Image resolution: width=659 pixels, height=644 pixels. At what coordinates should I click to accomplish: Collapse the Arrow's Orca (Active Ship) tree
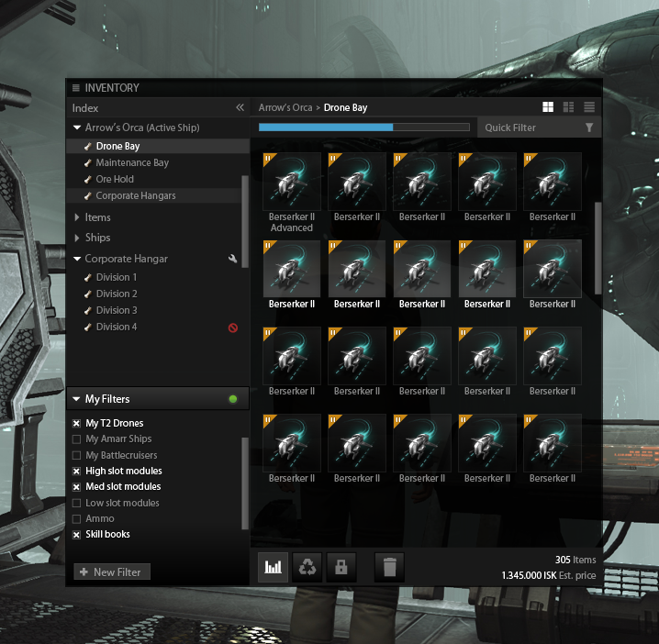[77, 128]
